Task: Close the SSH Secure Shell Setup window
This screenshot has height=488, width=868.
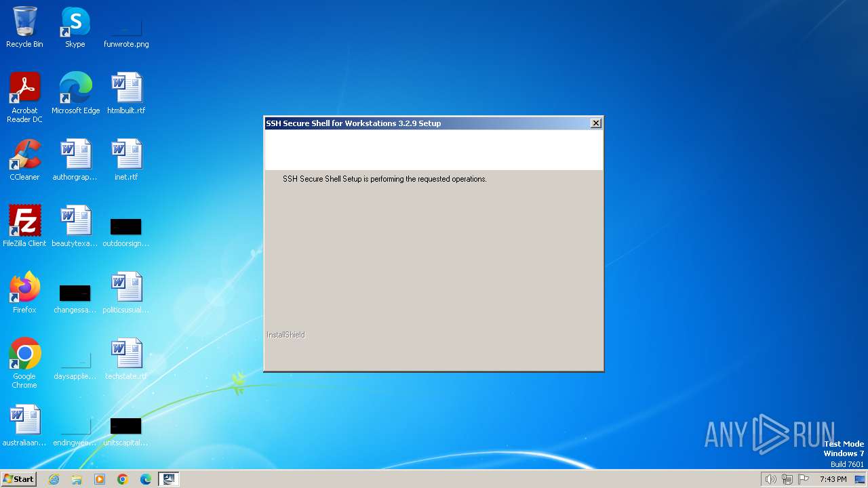Action: coord(595,123)
